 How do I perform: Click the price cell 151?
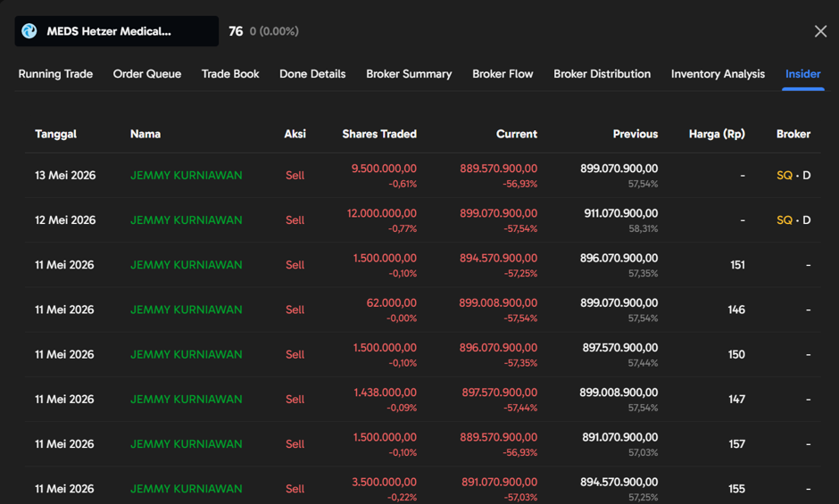pos(737,265)
